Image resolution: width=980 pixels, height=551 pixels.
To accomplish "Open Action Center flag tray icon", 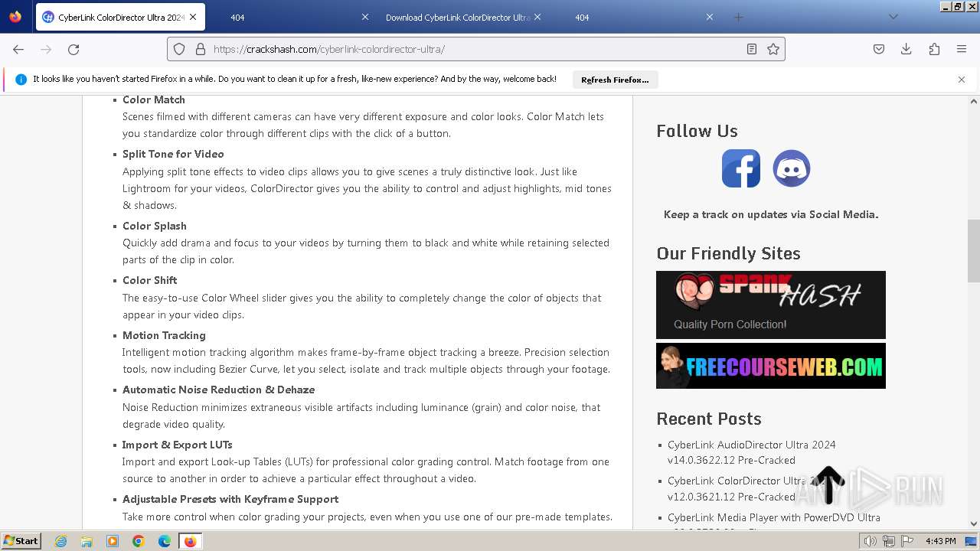I will point(907,541).
